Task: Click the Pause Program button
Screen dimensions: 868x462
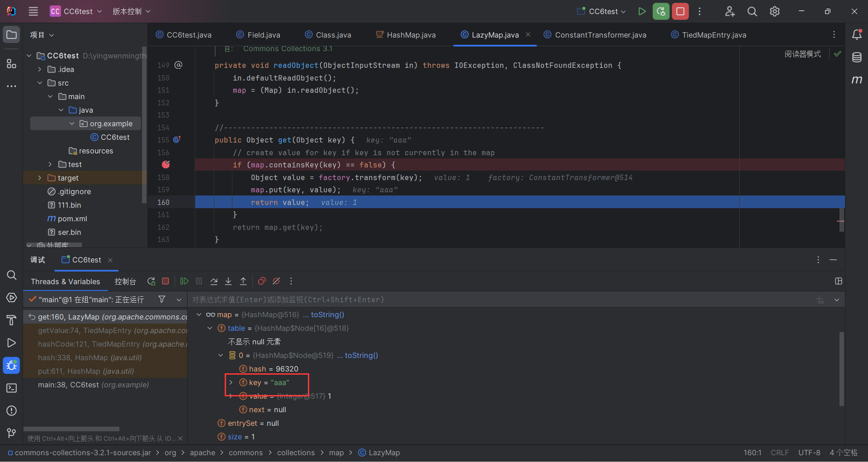Action: pyautogui.click(x=199, y=281)
